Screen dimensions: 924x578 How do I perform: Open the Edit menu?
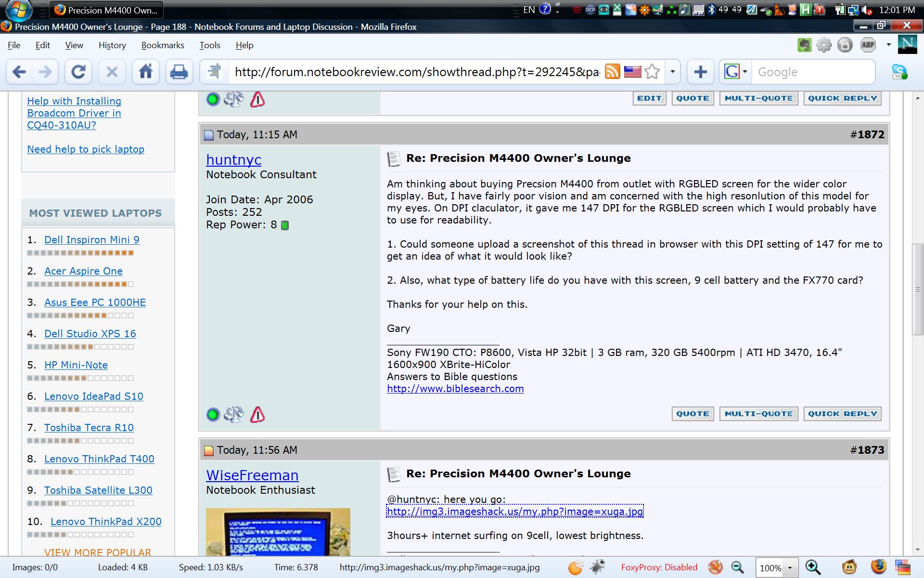pyautogui.click(x=42, y=45)
